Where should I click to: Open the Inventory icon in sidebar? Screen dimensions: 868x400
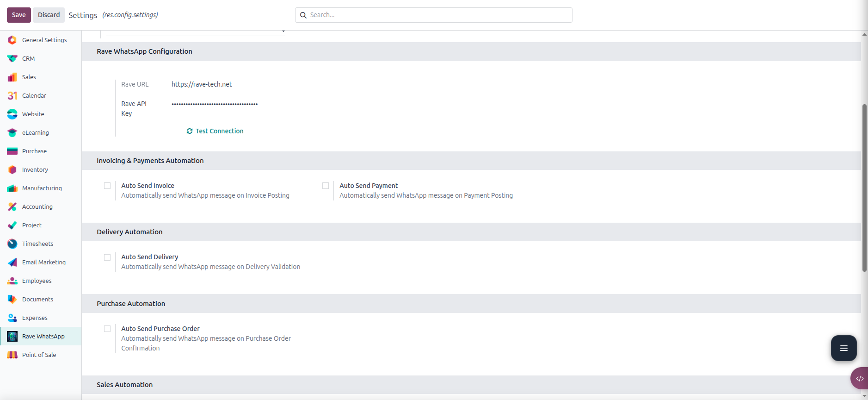coord(12,169)
